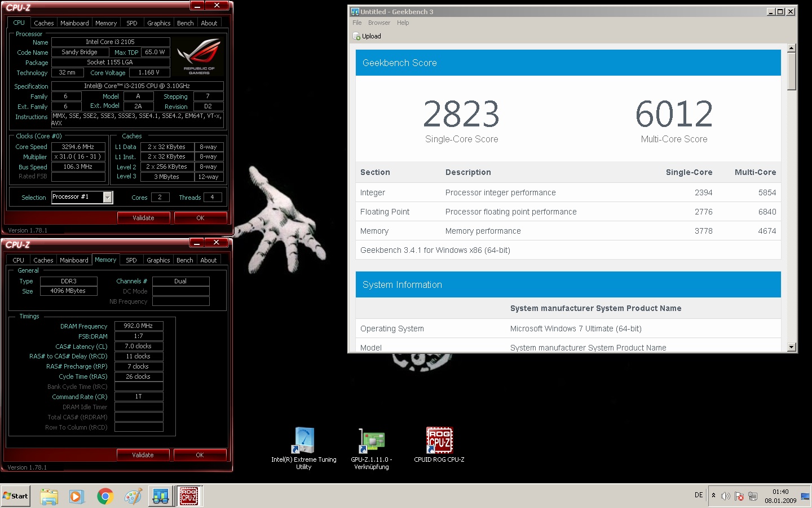Switch to Bench tab in bottom CPU-Z window

click(x=184, y=260)
